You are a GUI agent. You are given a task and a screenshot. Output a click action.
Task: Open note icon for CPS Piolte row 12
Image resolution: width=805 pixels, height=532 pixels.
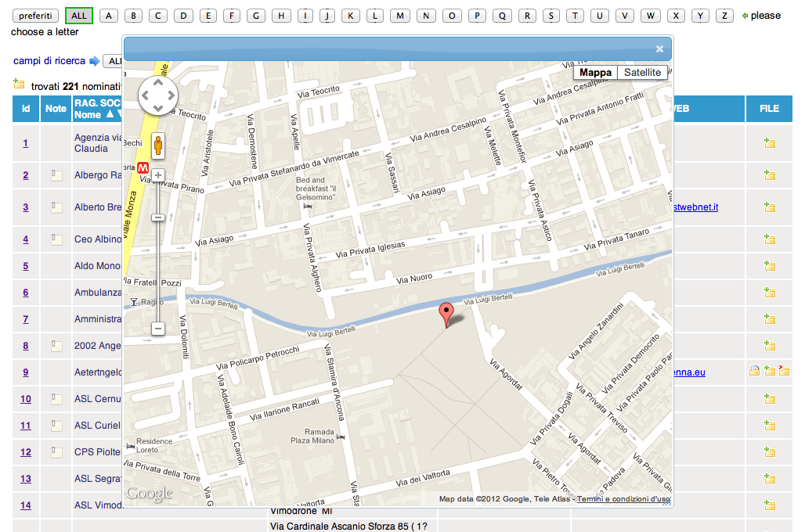[x=56, y=452]
